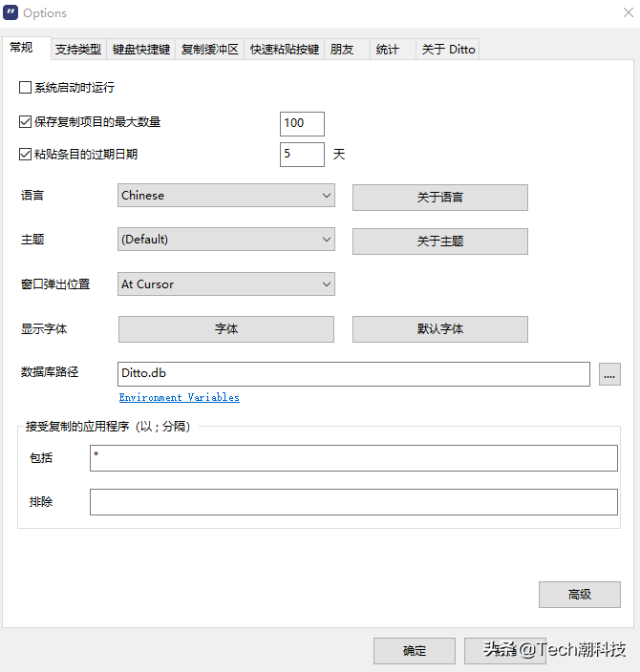640x672 pixels.
Task: Select the 快速粘贴按键 tab
Action: pos(284,50)
